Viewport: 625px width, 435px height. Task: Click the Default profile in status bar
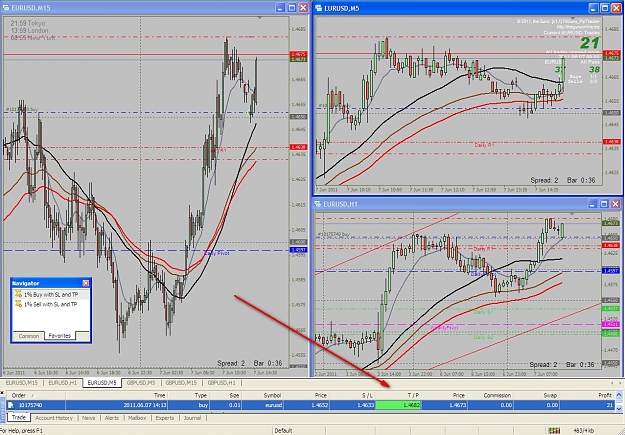[283, 431]
